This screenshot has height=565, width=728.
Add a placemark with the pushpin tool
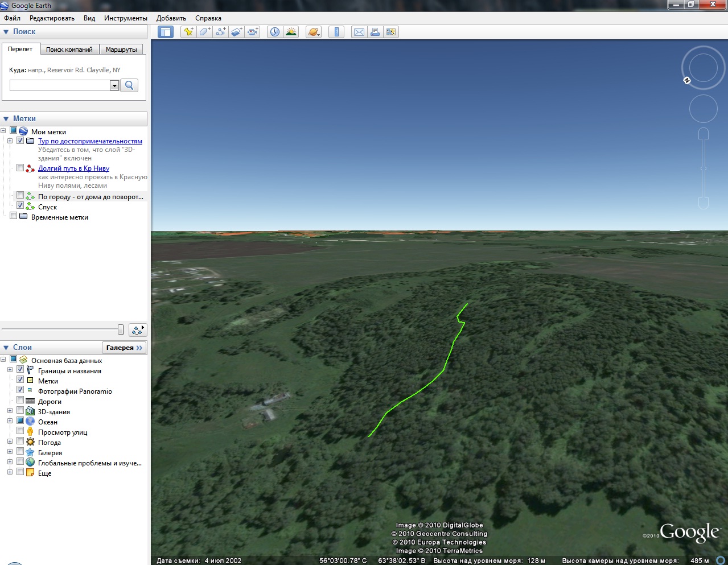click(188, 32)
